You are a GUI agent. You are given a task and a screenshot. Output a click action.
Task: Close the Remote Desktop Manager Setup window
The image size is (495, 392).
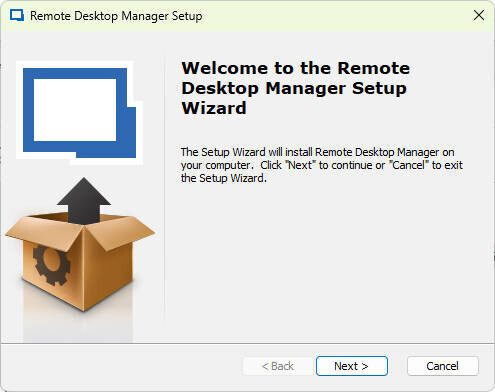click(x=479, y=15)
